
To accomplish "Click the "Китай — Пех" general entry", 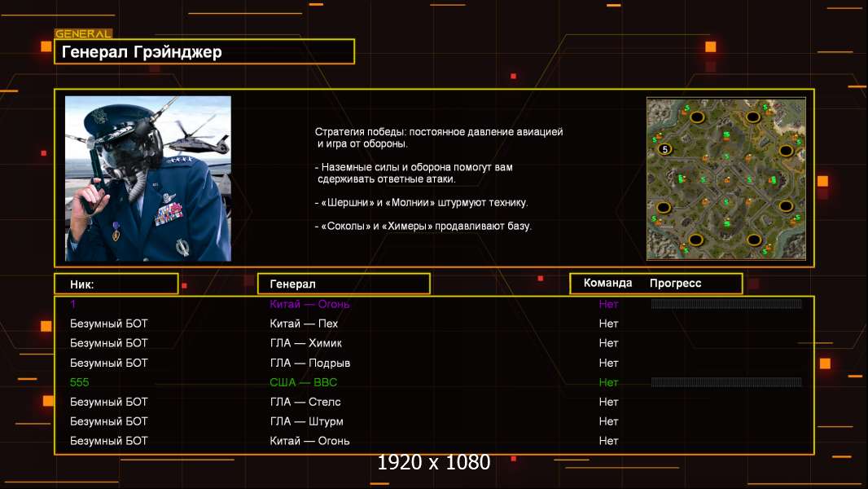I will (304, 324).
